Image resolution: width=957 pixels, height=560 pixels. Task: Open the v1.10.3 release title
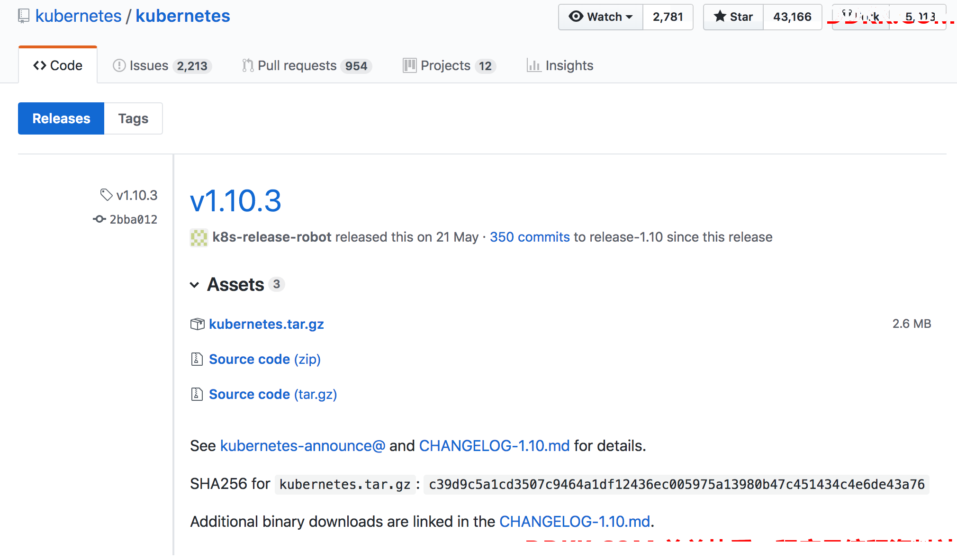click(x=235, y=200)
